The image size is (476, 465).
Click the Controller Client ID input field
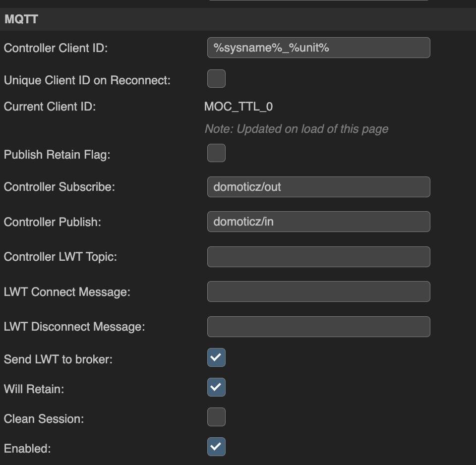click(x=318, y=48)
